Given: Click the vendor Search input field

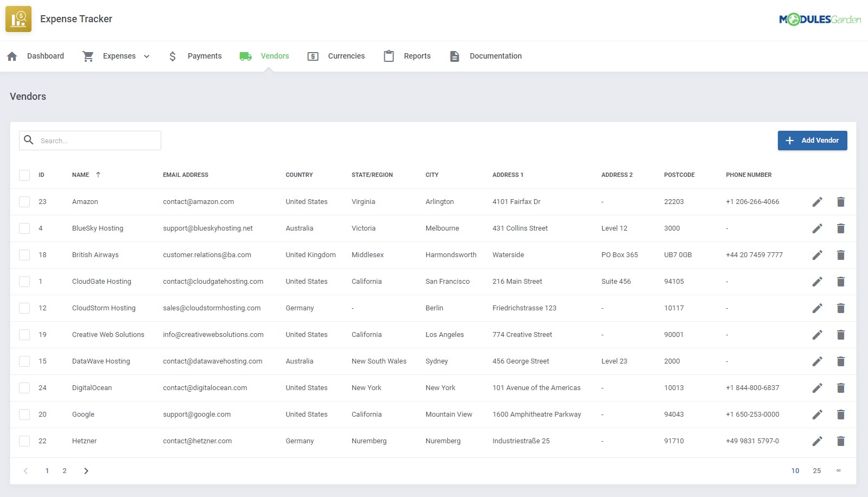Looking at the screenshot, I should (x=98, y=141).
